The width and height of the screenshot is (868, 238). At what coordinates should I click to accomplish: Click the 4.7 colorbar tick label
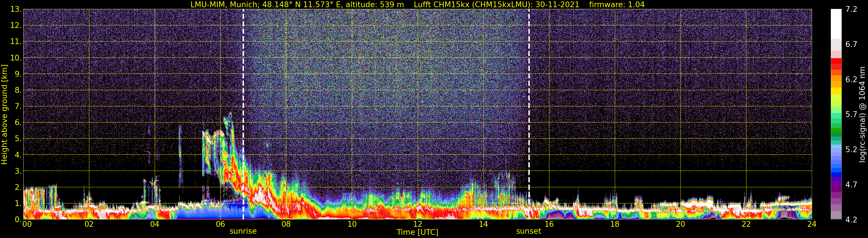(x=851, y=185)
